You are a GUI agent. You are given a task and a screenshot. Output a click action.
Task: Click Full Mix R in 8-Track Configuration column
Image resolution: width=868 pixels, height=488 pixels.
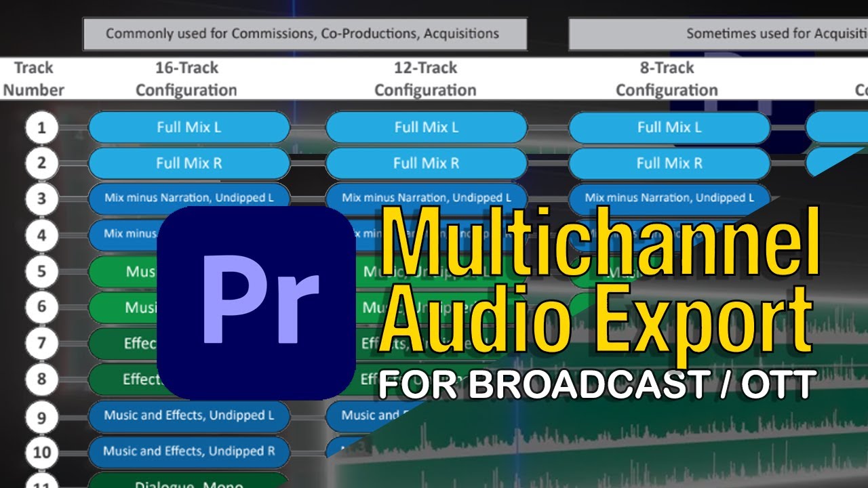669,163
